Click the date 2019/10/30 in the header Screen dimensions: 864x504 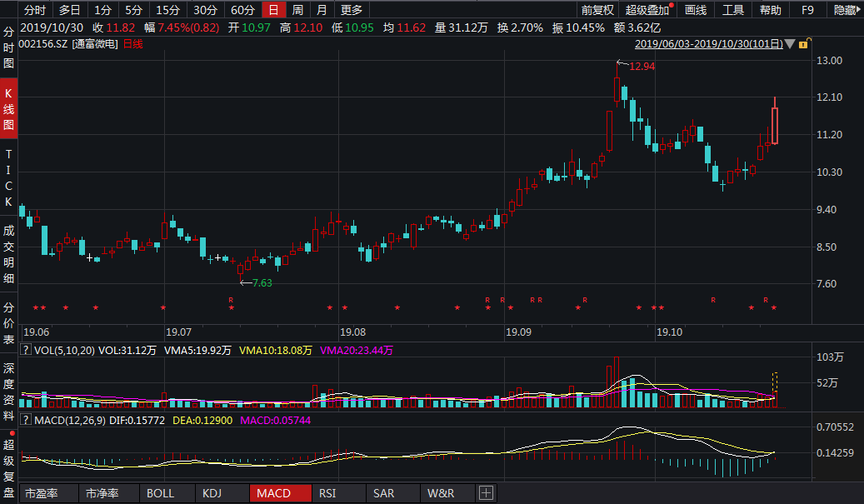(x=52, y=27)
